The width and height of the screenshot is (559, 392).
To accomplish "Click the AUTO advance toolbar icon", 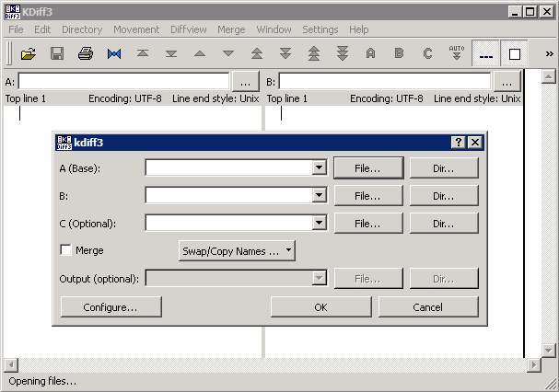I will (456, 53).
